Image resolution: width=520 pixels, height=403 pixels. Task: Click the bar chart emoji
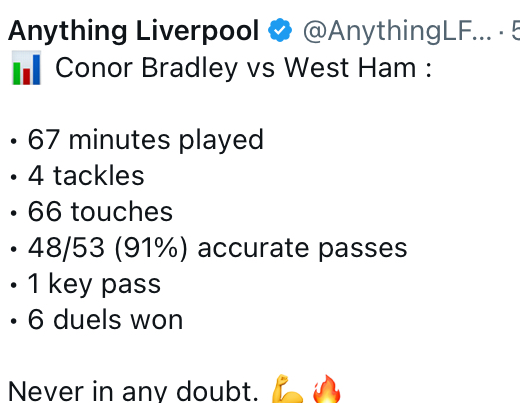tap(26, 68)
